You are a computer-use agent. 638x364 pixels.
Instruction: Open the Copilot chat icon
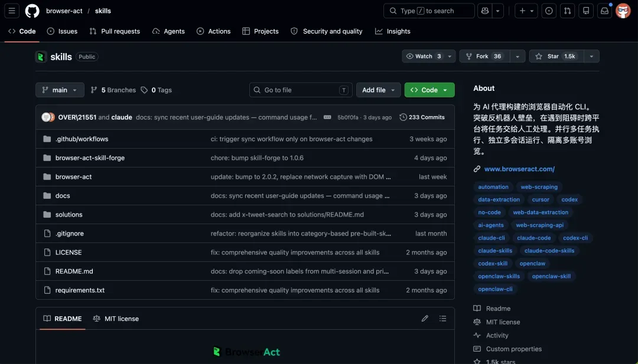pos(484,11)
